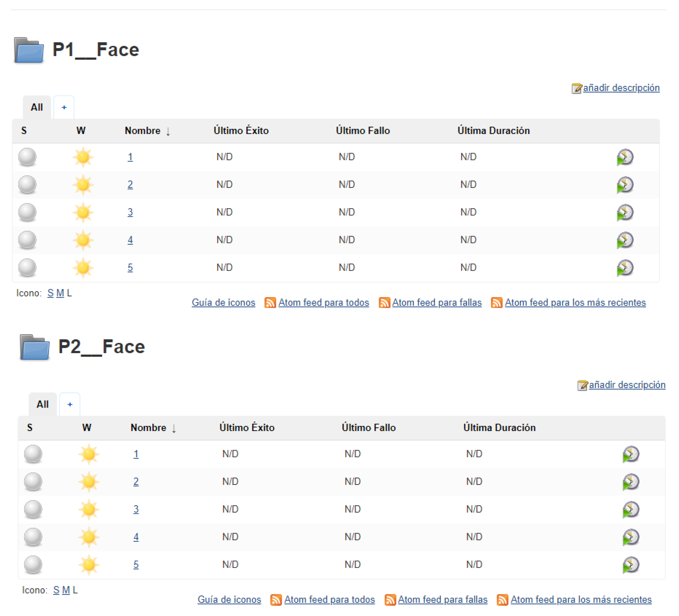The height and width of the screenshot is (616, 679).
Task: Sort P1__Face table by Nombre column
Action: tap(142, 131)
